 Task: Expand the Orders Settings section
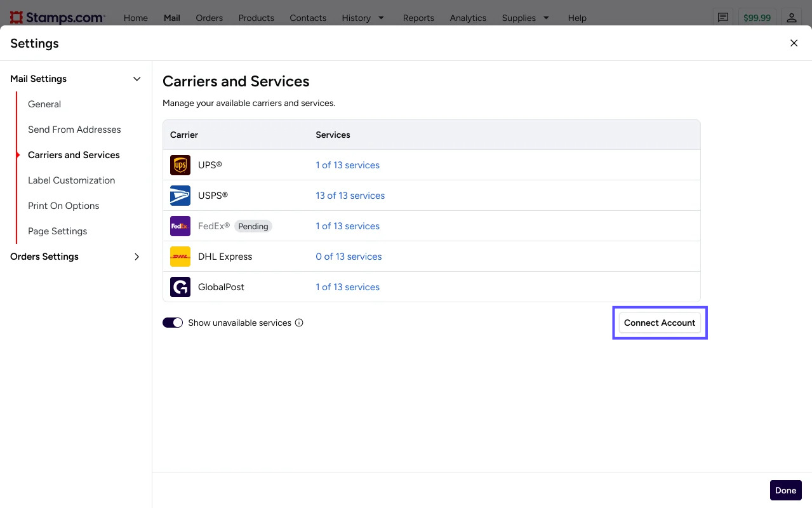(x=136, y=257)
